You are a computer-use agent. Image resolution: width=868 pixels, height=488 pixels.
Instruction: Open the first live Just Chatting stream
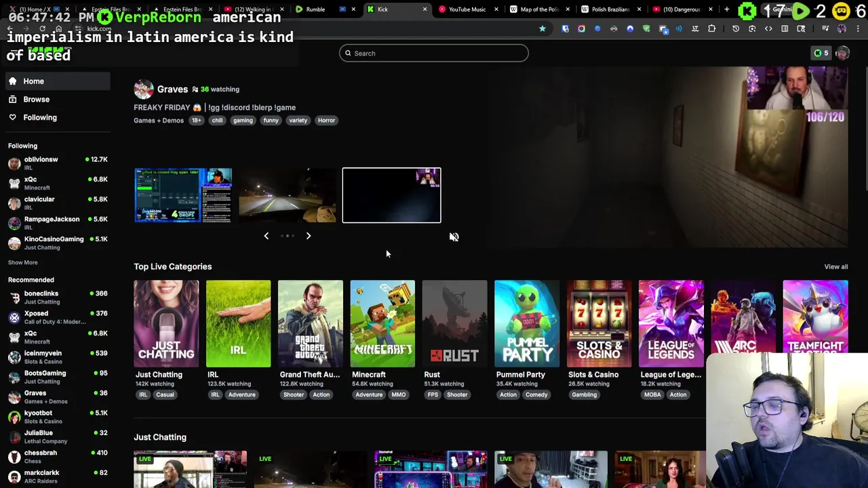(x=191, y=469)
